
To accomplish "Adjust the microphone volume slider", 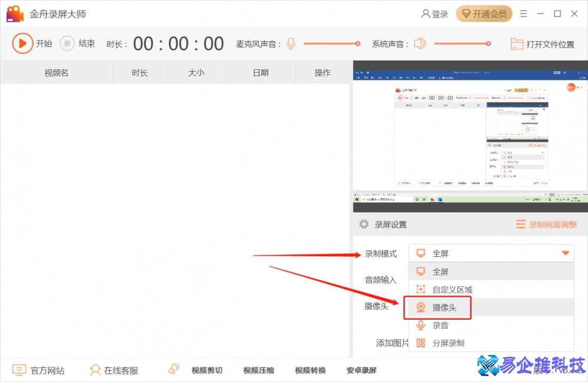I will pos(332,43).
